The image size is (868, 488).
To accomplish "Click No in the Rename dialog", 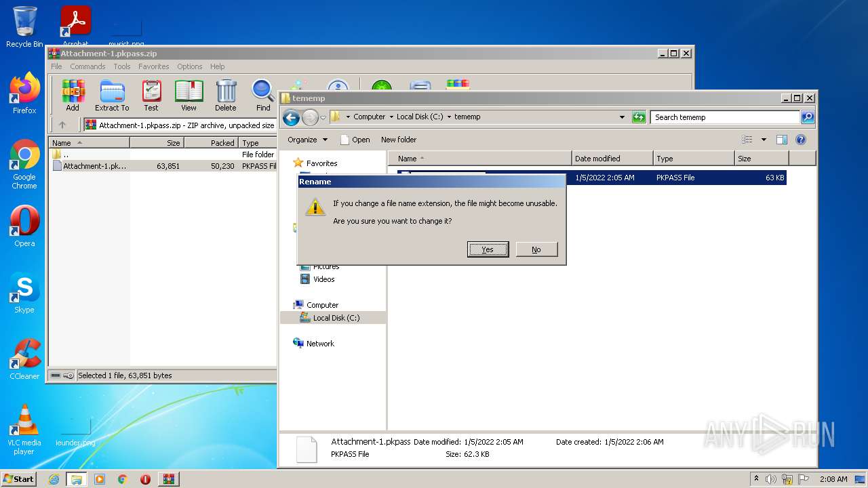I will tap(536, 249).
